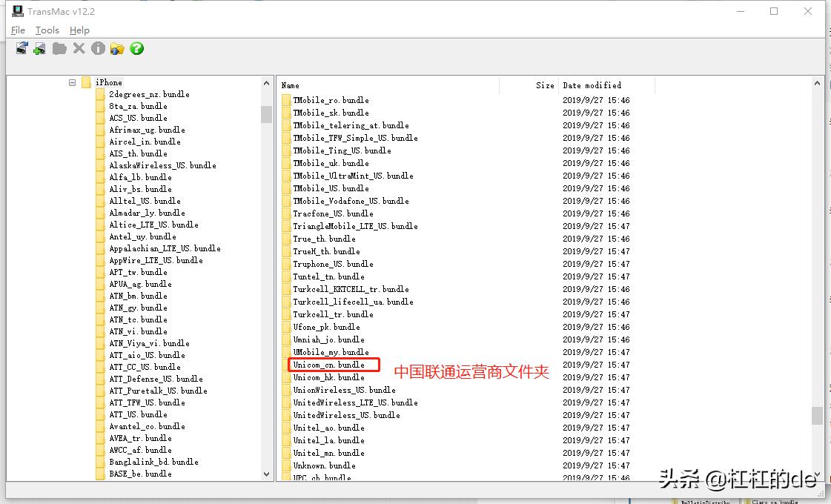Click the iPhone folder icon in tree
Screen dimensions: 831x504
click(87, 82)
